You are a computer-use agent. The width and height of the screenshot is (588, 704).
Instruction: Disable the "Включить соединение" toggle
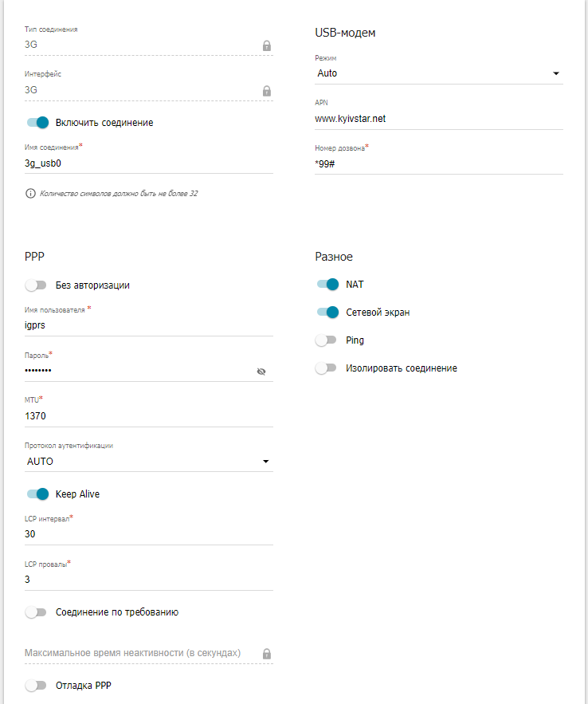coord(37,123)
